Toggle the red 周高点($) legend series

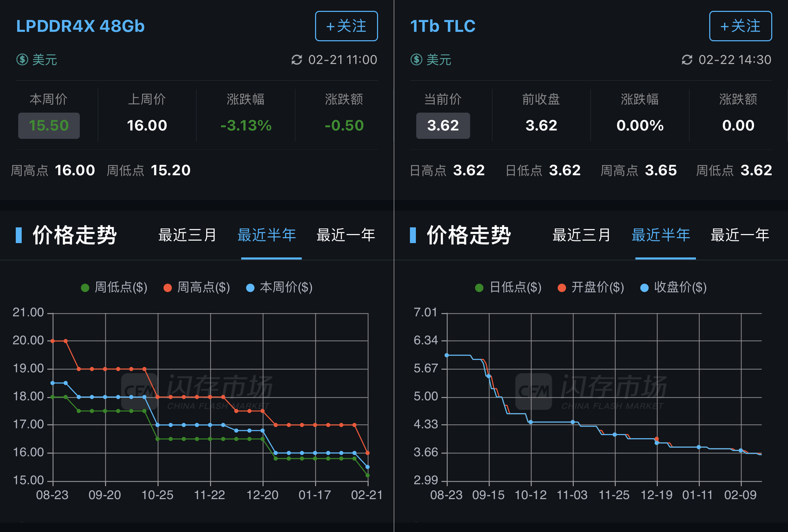[x=197, y=288]
